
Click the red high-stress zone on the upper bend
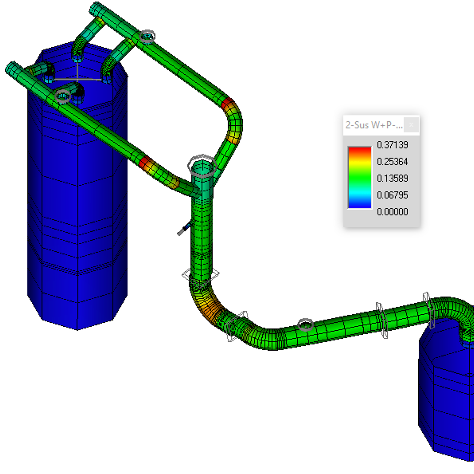[229, 103]
